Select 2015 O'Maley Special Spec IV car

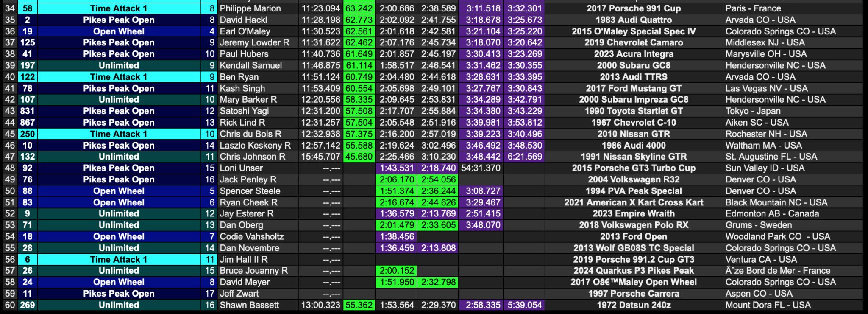[x=634, y=31]
